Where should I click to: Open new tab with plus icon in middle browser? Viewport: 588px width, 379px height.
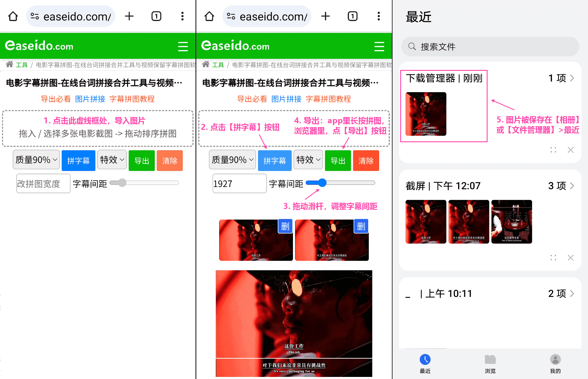[325, 16]
